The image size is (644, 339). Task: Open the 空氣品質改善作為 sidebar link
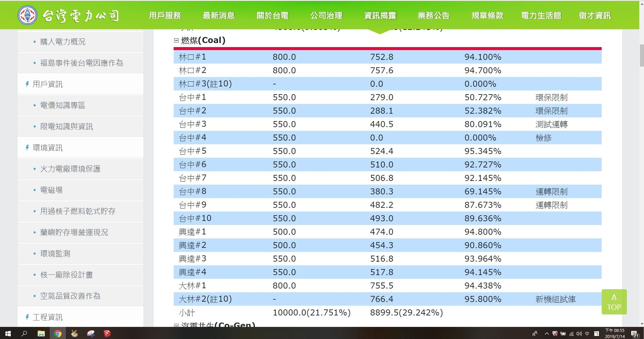pyautogui.click(x=70, y=296)
